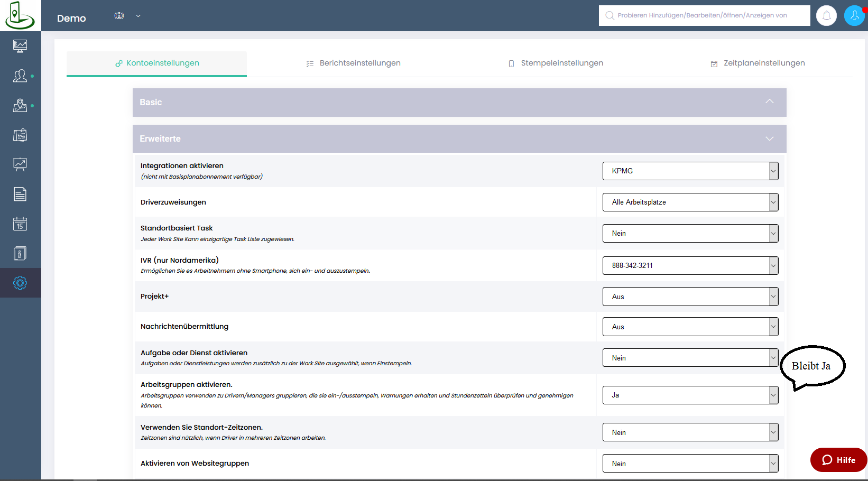Open the blue user profile avatar
Screen dimensions: 868x481
pos(854,16)
